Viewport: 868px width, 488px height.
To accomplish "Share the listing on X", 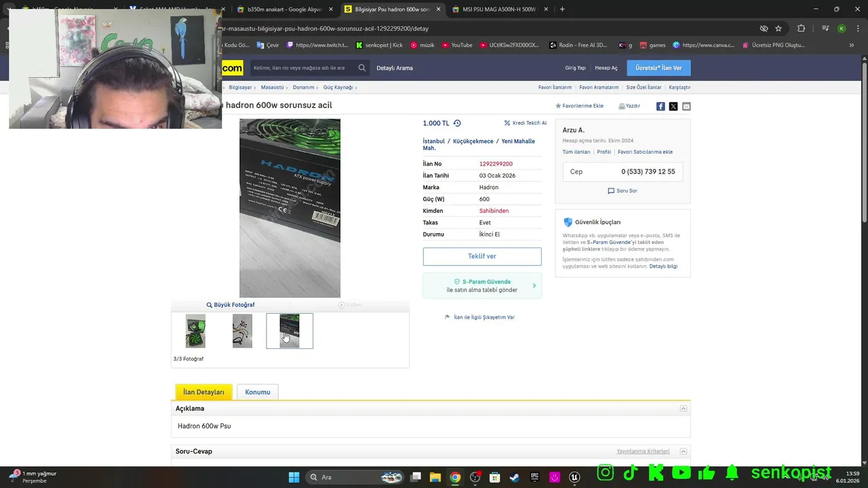I will point(673,106).
